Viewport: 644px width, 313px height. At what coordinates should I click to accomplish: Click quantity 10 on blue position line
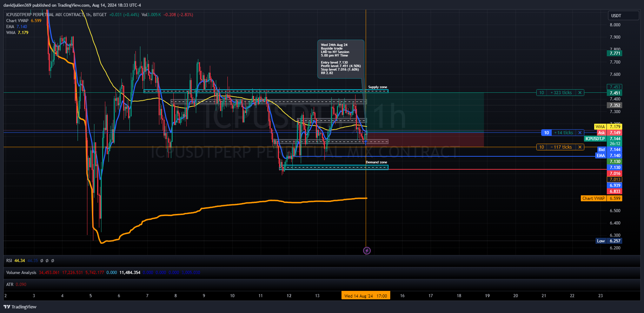(x=546, y=133)
